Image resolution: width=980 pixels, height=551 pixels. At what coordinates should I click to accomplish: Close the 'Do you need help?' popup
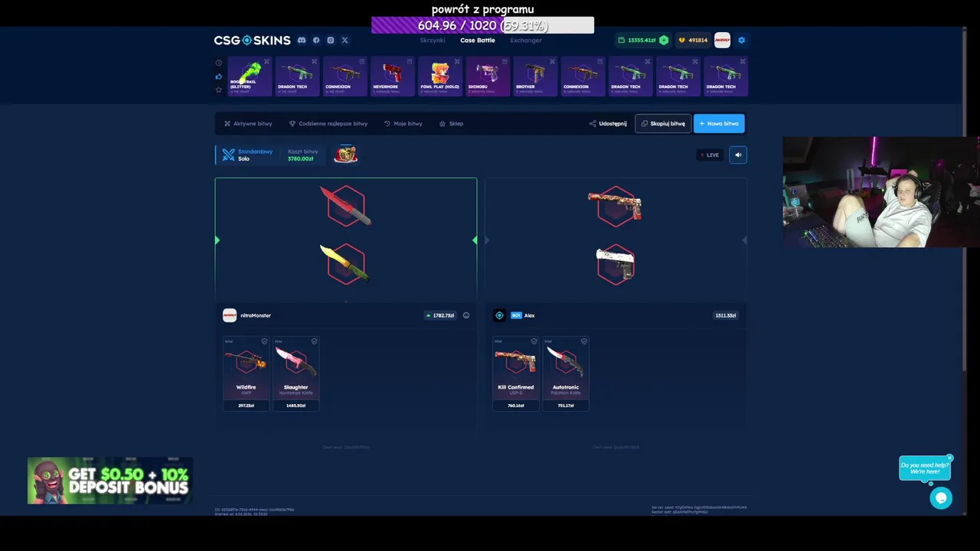coord(949,458)
